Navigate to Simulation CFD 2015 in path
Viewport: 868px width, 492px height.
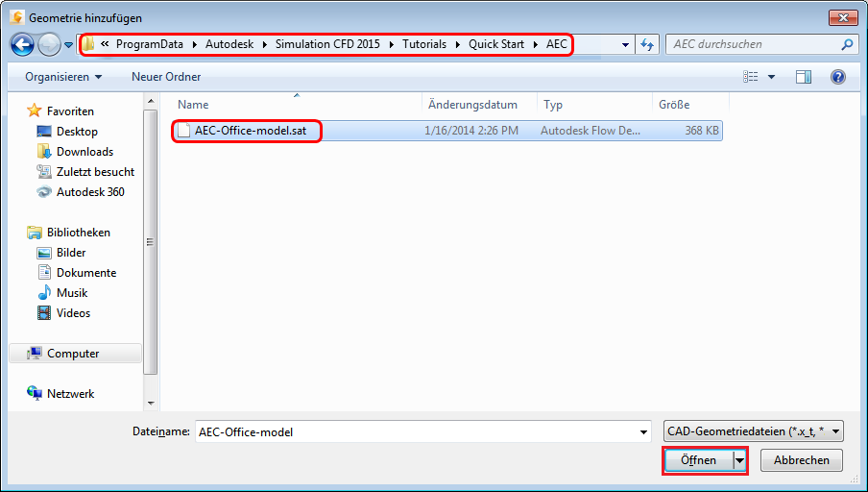(327, 44)
